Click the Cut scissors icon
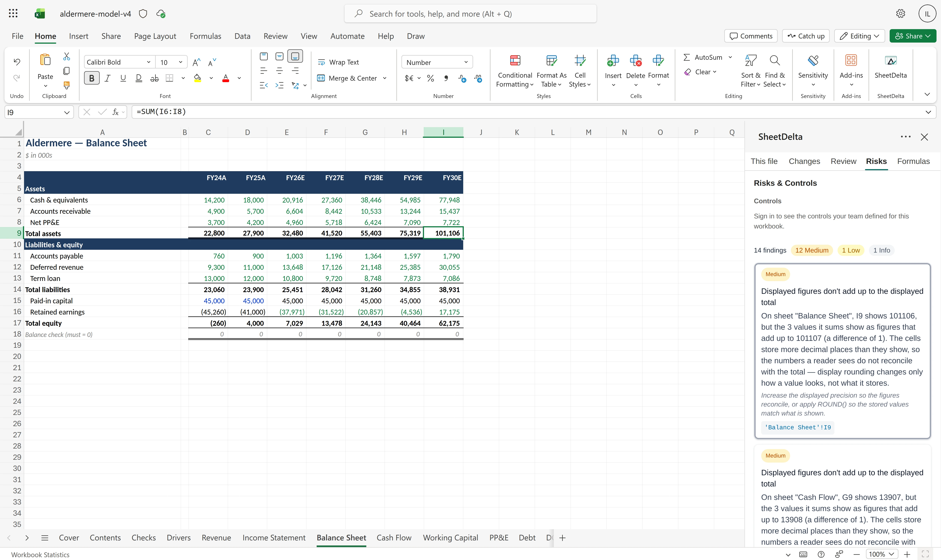Image resolution: width=941 pixels, height=560 pixels. pos(66,57)
